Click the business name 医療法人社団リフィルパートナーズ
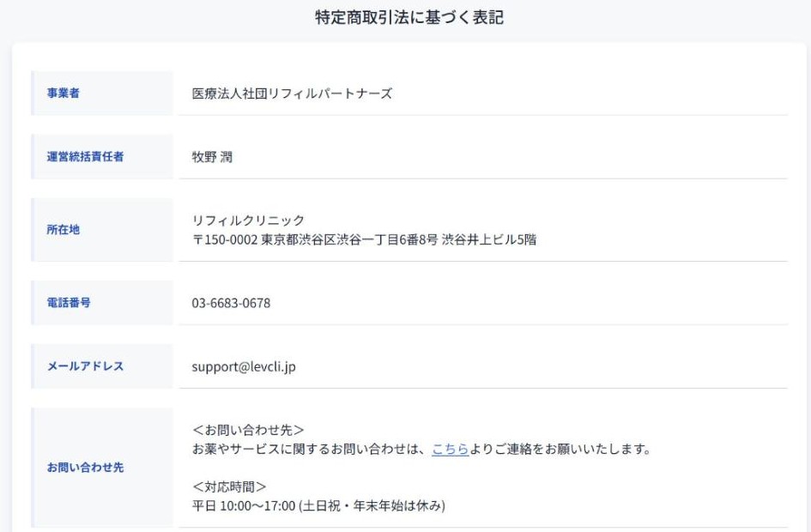 tap(293, 94)
